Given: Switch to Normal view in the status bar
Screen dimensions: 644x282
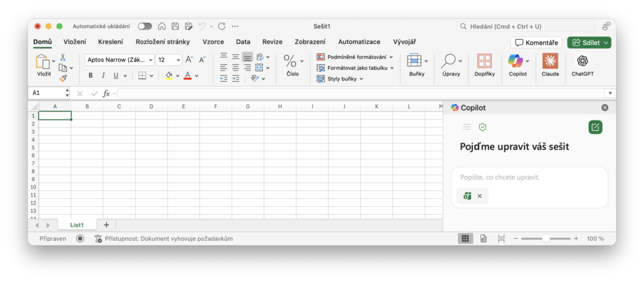Looking at the screenshot, I should click(x=465, y=238).
